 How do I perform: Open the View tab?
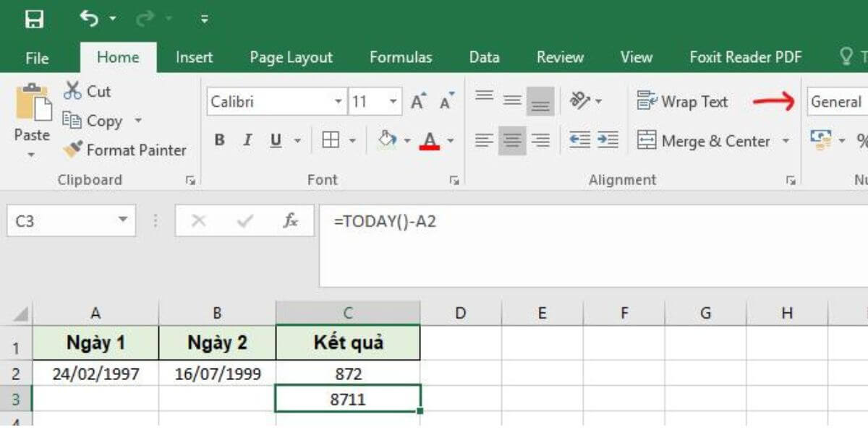pos(636,58)
